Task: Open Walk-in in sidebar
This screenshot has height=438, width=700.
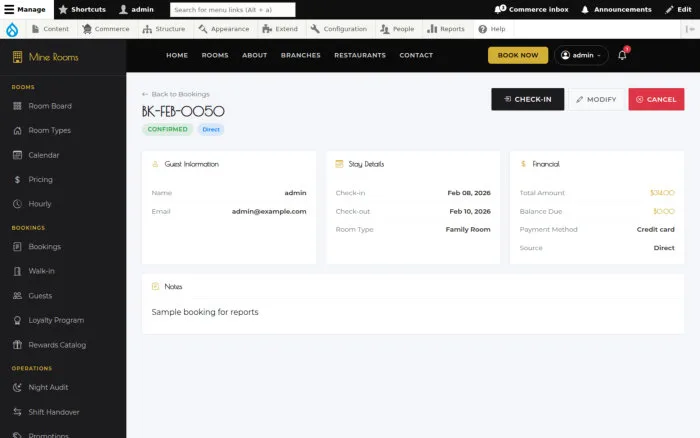Action: (x=42, y=271)
